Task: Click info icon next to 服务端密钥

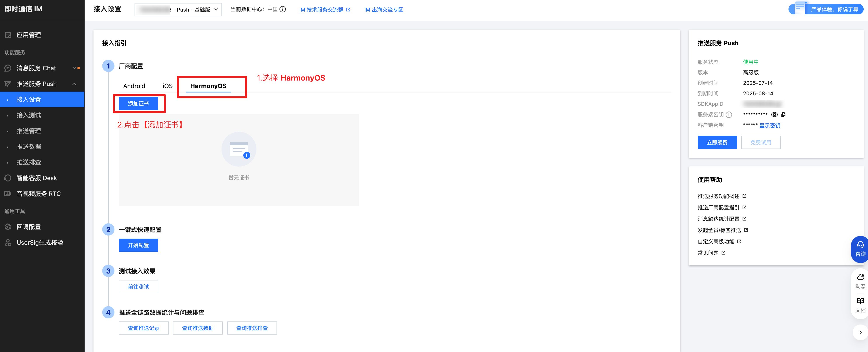Action: 729,115
